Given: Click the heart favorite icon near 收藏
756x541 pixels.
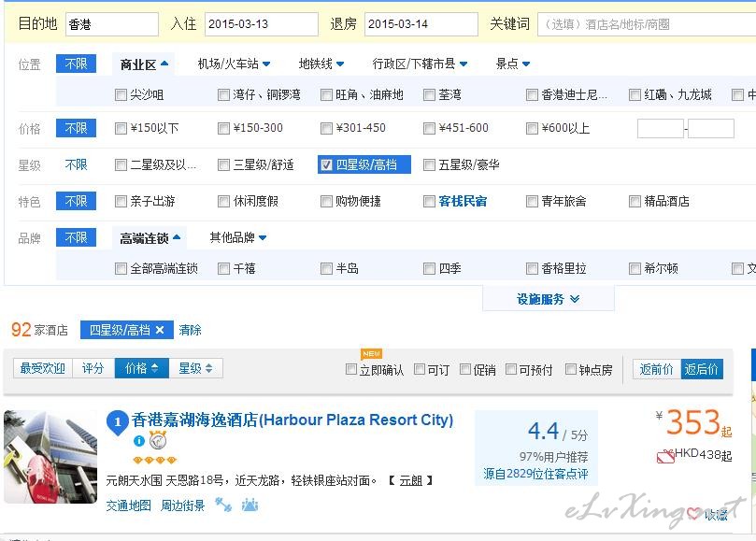Looking at the screenshot, I should [693, 513].
